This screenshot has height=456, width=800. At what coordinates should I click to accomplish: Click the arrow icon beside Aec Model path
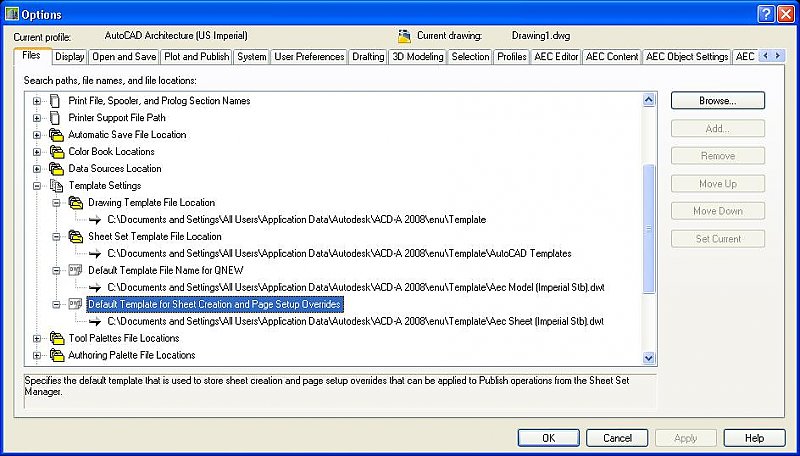click(95, 288)
